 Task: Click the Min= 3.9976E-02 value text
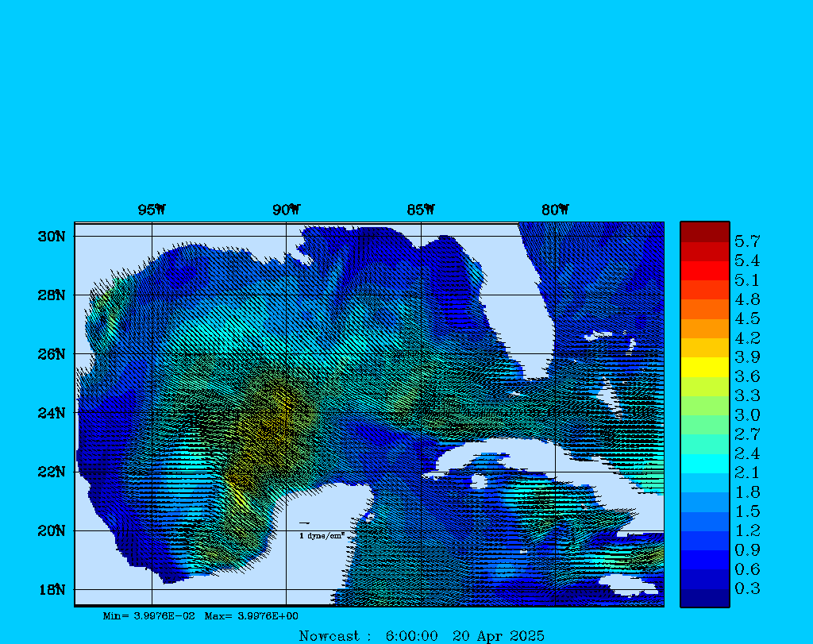(148, 615)
